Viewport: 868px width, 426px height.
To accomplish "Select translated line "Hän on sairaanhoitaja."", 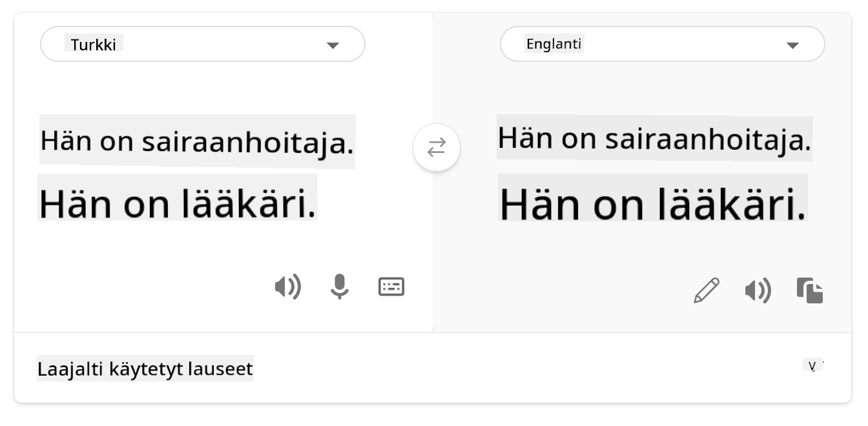I will pos(654,139).
